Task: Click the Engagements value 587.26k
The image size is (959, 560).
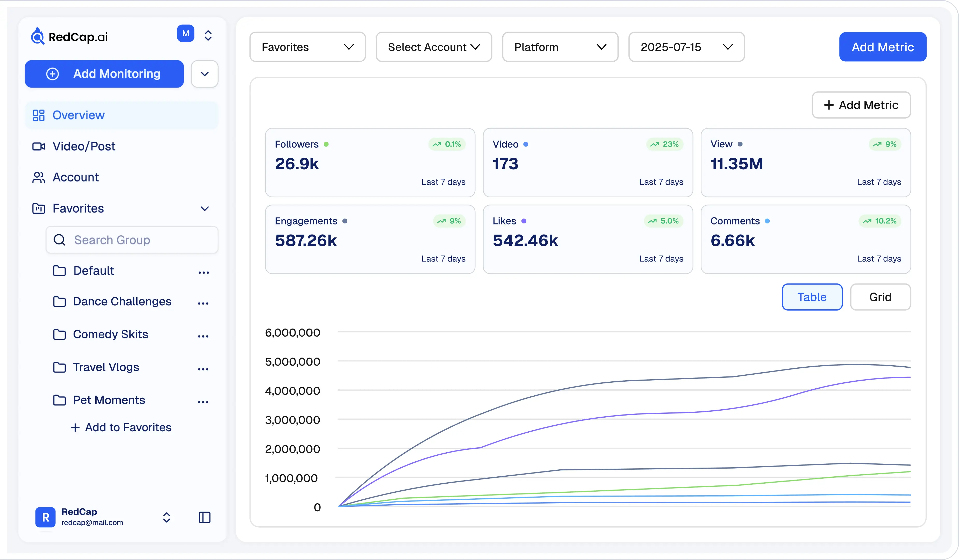Action: [x=306, y=241]
